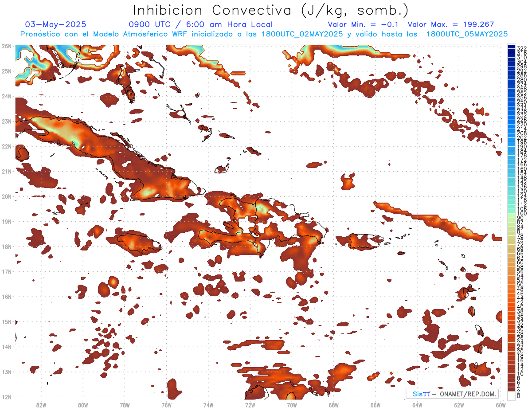
Task: Click the '0' value at the color scale bottom
Action: tap(519, 396)
